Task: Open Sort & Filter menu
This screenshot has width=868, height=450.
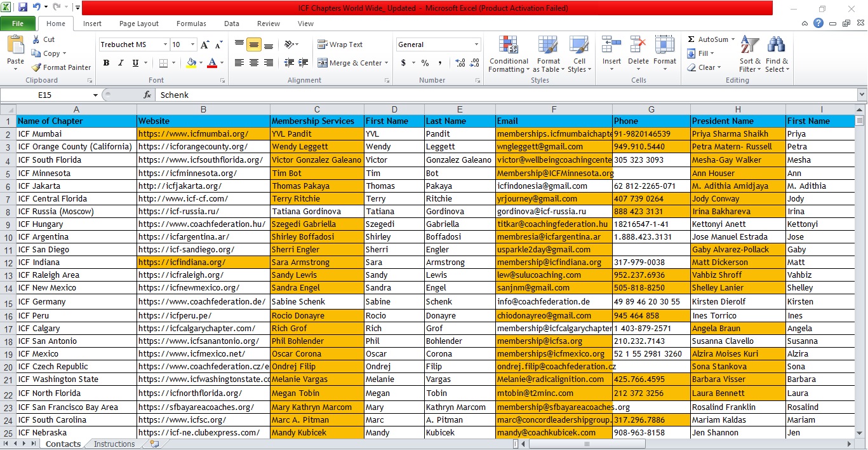Action: click(x=750, y=55)
